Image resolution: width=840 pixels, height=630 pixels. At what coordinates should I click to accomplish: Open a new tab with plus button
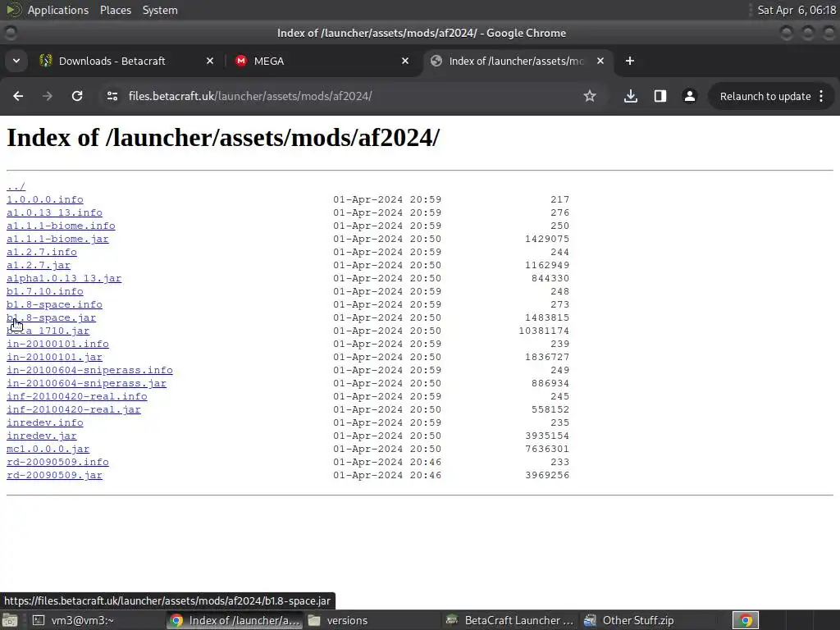click(x=630, y=61)
